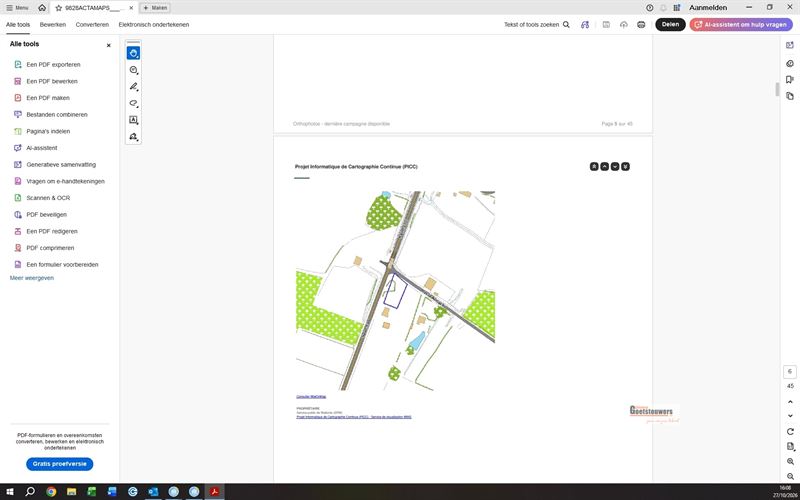Select the hand/selection tool in floating toolbar

(133, 53)
